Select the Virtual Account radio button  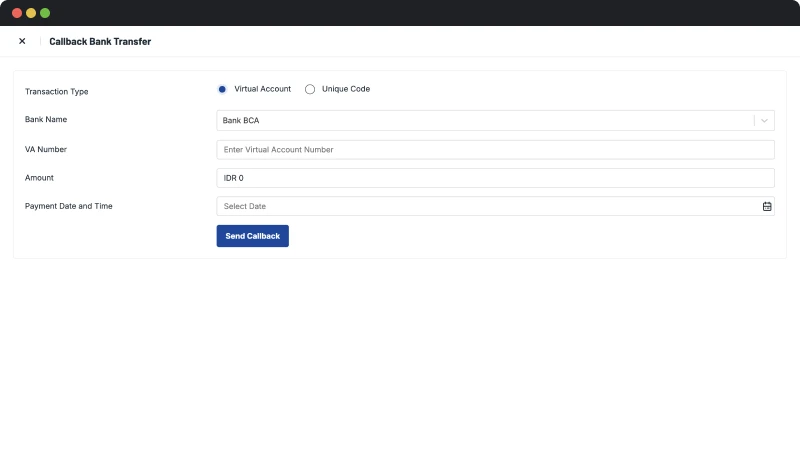(x=222, y=89)
